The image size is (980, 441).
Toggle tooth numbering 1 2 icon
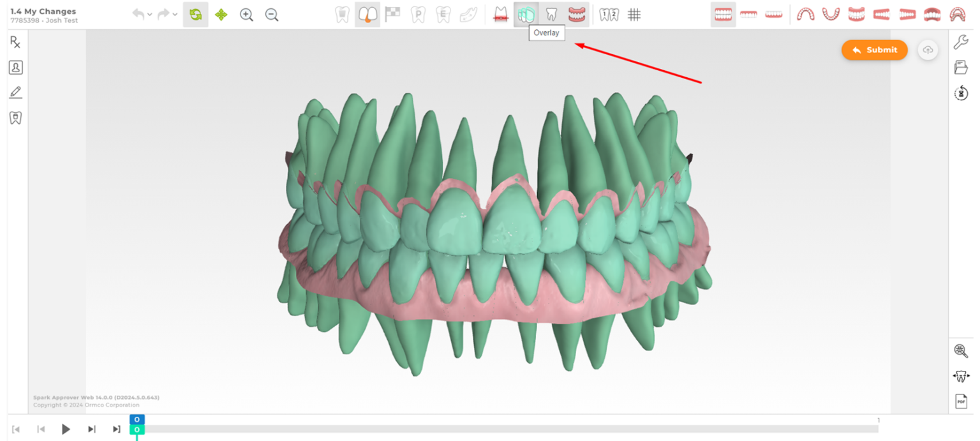click(x=609, y=14)
